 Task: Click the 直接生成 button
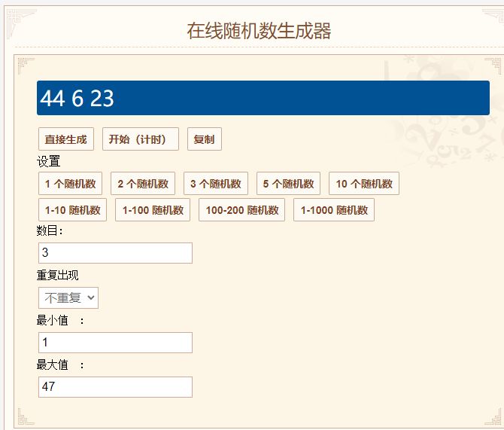click(x=66, y=139)
